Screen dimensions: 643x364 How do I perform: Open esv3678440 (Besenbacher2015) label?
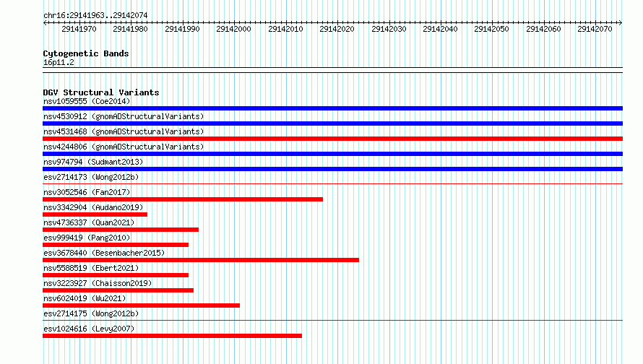click(x=104, y=253)
